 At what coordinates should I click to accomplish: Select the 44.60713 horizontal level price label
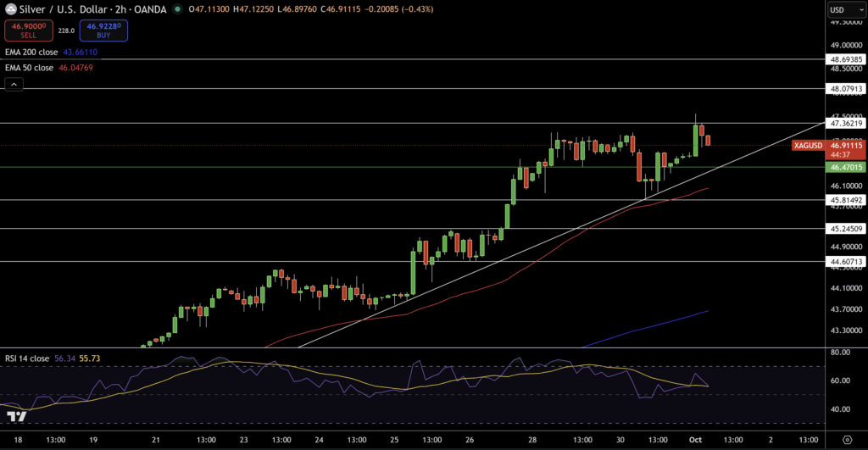(845, 262)
